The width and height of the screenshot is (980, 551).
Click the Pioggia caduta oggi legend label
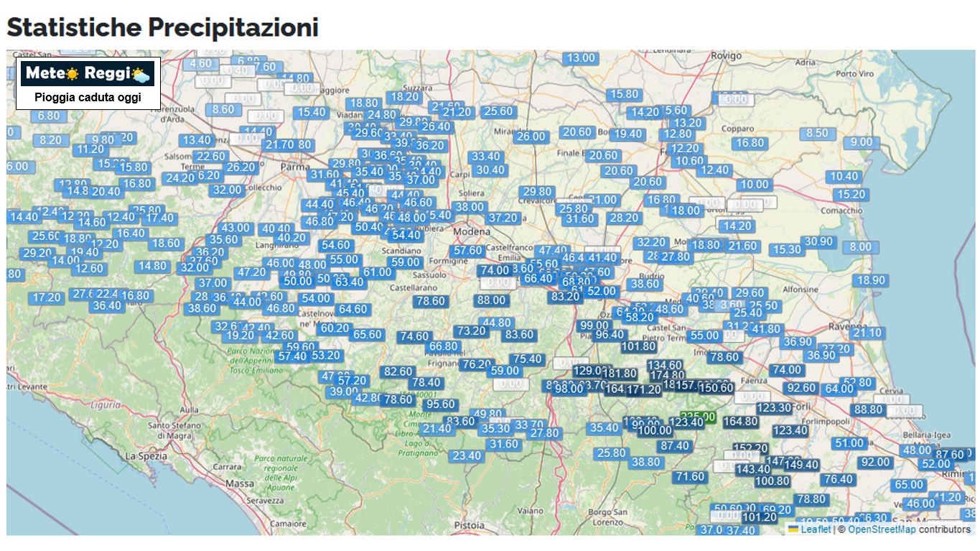click(x=88, y=98)
